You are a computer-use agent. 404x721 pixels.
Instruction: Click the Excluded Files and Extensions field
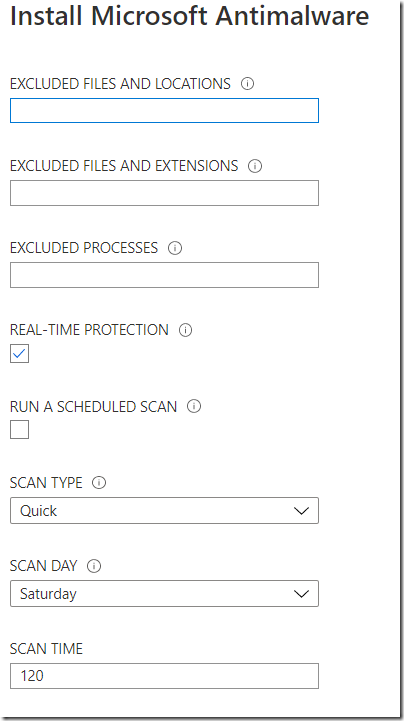(x=164, y=193)
